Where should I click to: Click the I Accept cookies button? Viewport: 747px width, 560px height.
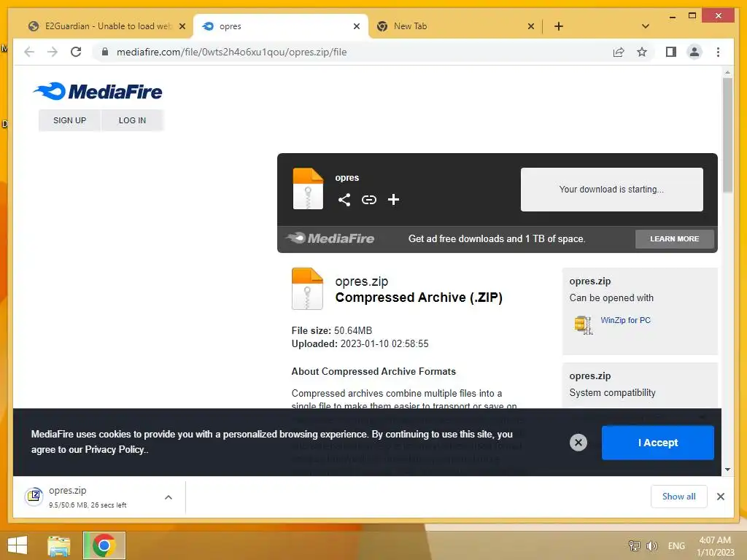click(658, 443)
